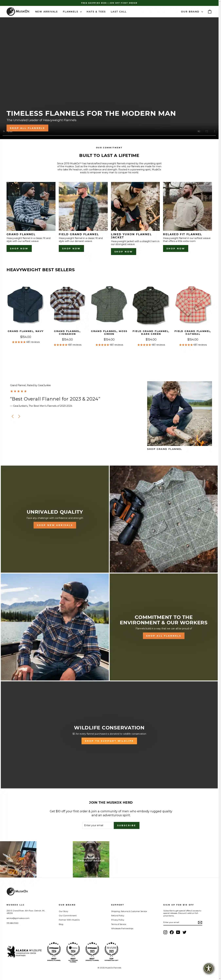Open the shopping cart icon
This screenshot has height=980, width=221.
(210, 12)
